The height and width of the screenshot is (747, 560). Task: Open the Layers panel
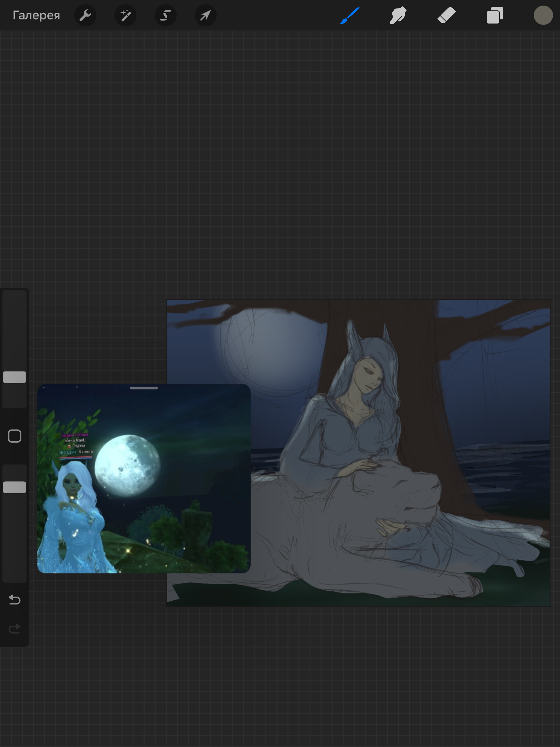pos(495,15)
